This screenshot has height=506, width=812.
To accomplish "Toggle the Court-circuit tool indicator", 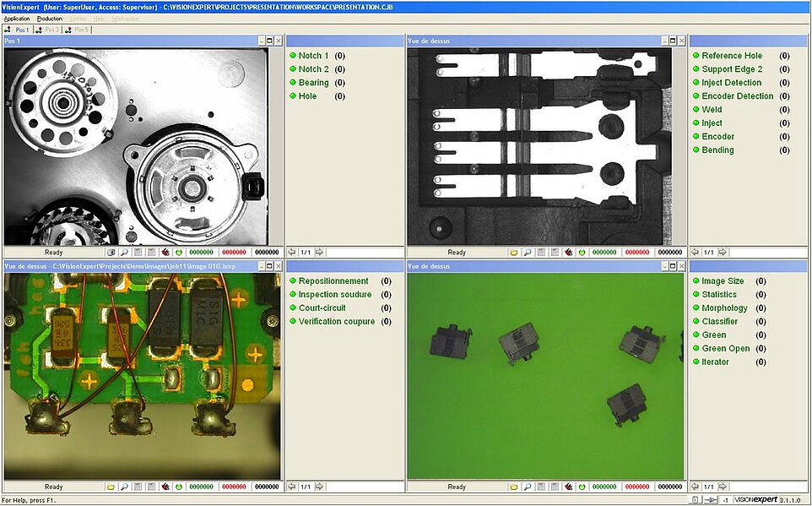I will [293, 308].
